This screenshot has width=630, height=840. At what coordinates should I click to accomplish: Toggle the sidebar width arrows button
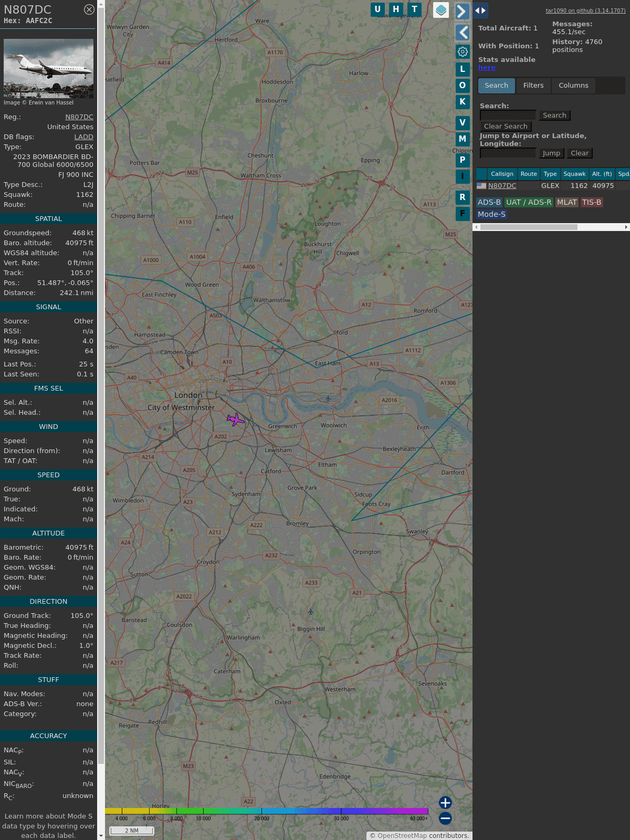click(480, 10)
